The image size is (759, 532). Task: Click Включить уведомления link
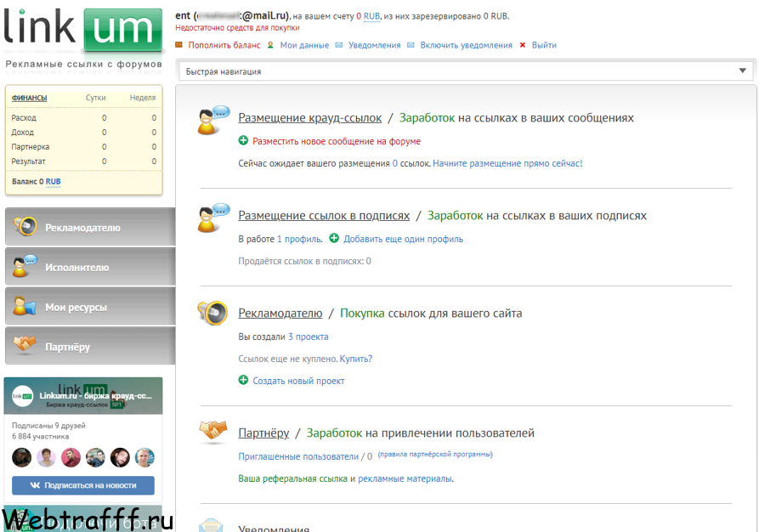tap(466, 45)
